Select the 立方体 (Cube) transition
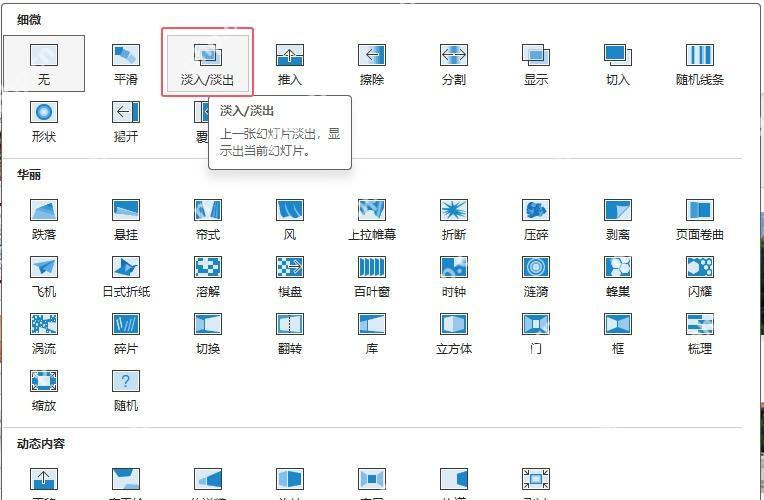 (454, 333)
